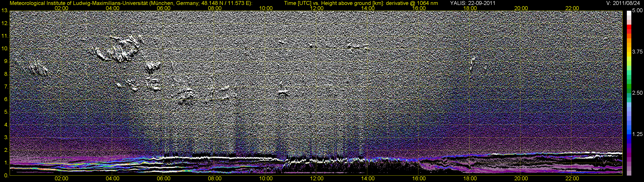Click the 18:00 label on the top time axis

(x=470, y=8)
